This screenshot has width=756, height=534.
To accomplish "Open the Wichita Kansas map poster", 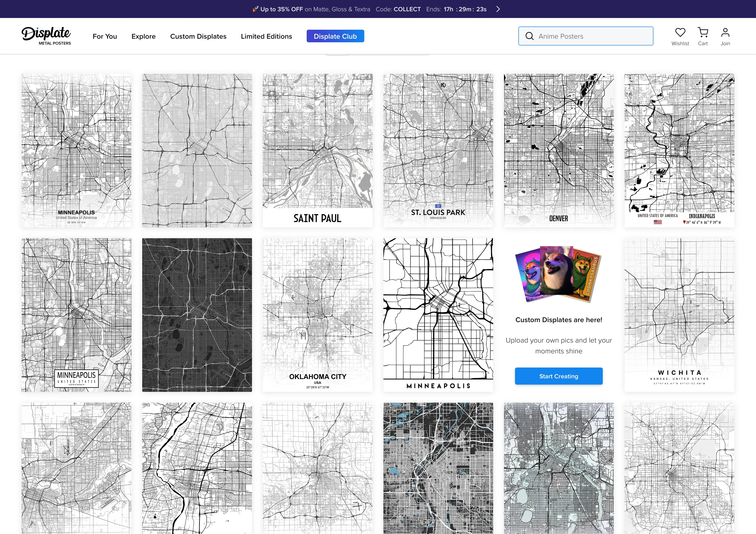I will (679, 315).
